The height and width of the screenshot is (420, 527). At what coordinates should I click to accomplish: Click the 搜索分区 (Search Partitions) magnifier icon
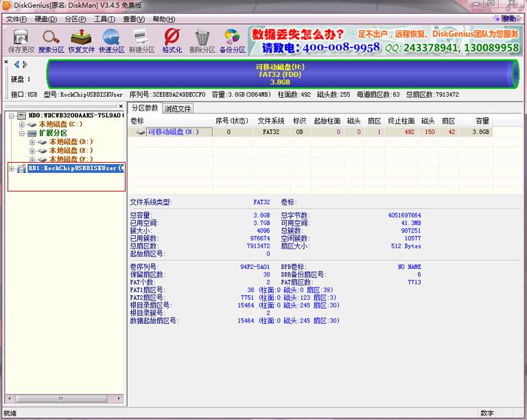click(51, 40)
